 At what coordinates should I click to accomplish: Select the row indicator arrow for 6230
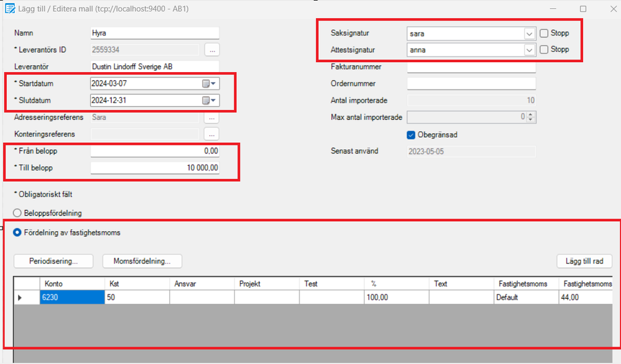[x=20, y=298]
